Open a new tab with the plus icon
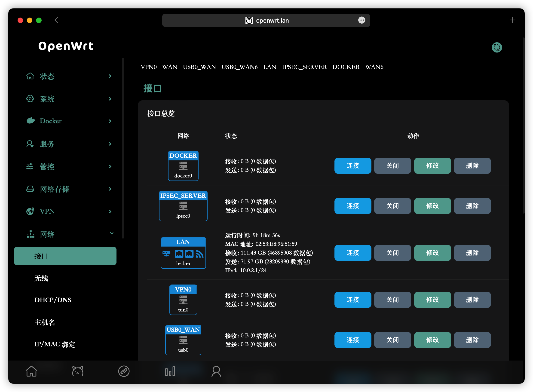Screen dimensions: 533x392 [512, 20]
